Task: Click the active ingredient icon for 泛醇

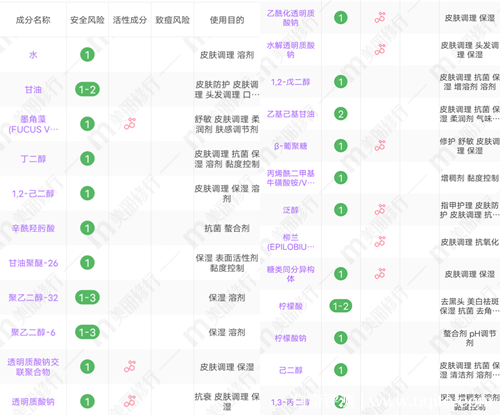Action: (x=380, y=210)
